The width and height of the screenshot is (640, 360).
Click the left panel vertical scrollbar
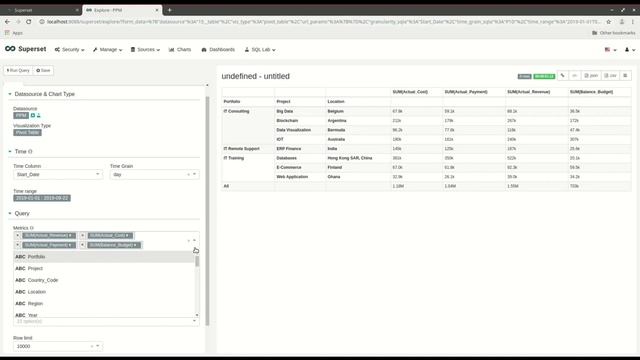coord(207,210)
